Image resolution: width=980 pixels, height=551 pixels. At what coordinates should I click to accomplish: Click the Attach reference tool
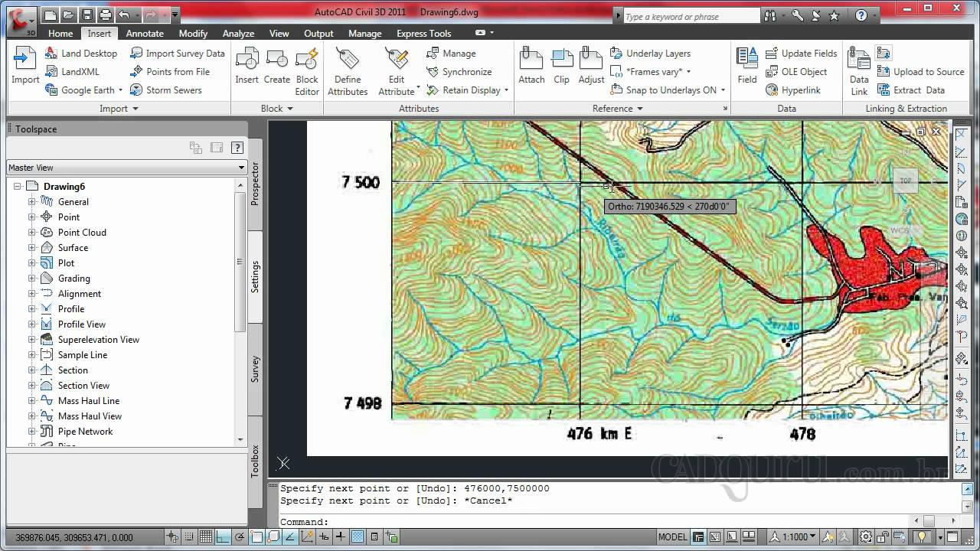click(531, 65)
